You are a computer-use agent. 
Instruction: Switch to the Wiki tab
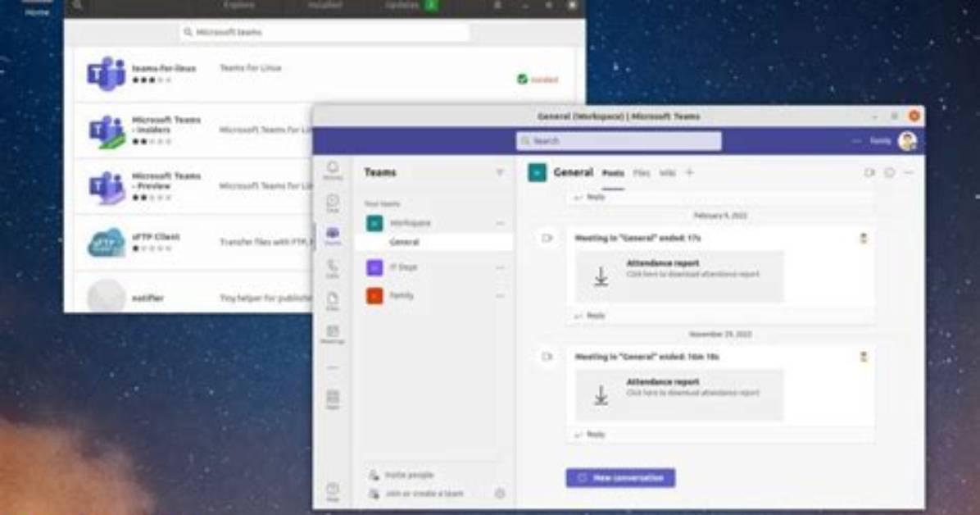point(668,173)
